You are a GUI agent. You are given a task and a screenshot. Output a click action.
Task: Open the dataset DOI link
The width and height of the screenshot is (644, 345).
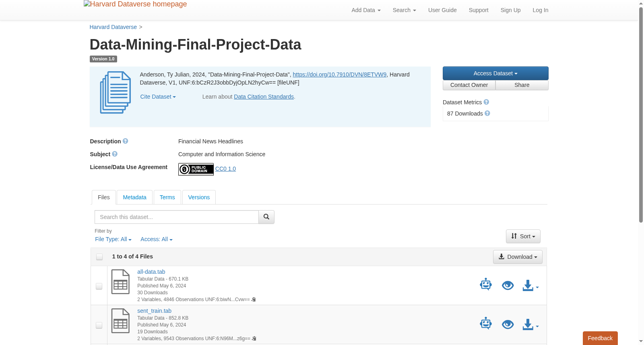[339, 74]
